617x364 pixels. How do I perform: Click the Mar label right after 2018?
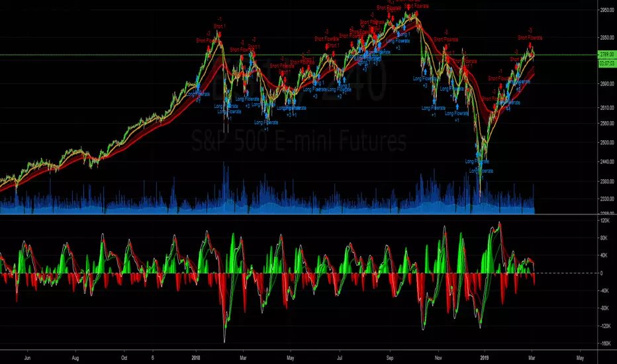(243, 358)
